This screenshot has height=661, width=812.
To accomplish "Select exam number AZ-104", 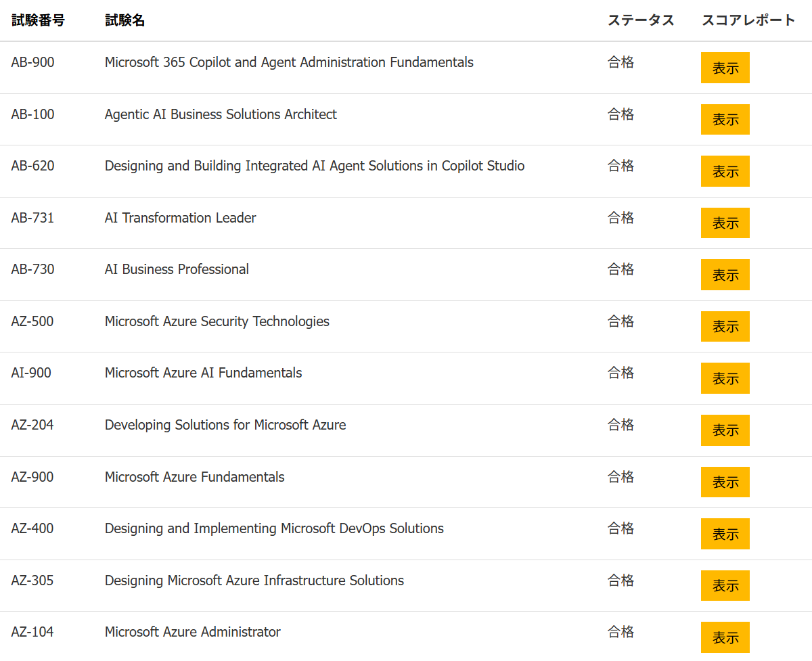I will 32,632.
